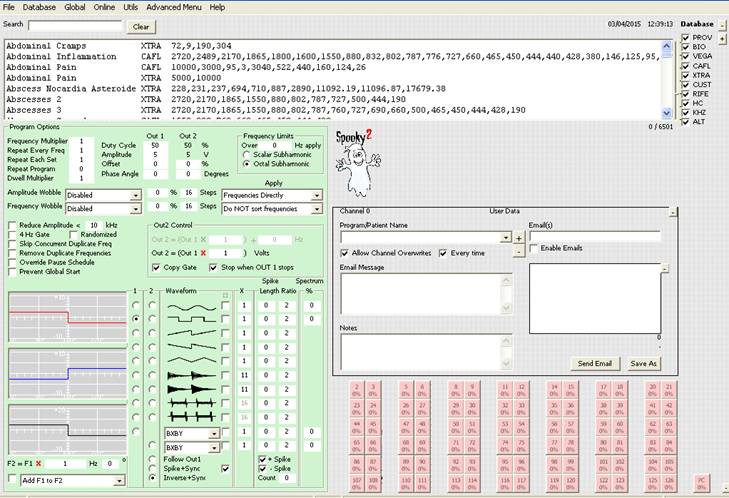The image size is (729, 498).
Task: Click the plus button beside Program/Patient Name
Action: point(519,238)
